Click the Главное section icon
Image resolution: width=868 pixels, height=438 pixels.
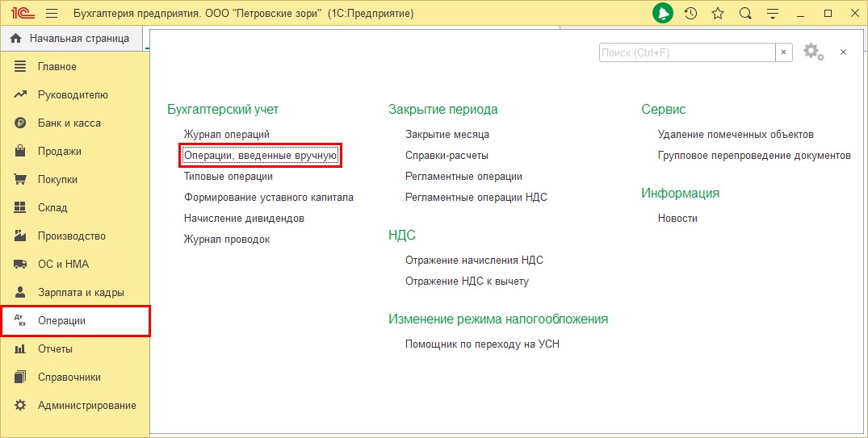(x=20, y=66)
